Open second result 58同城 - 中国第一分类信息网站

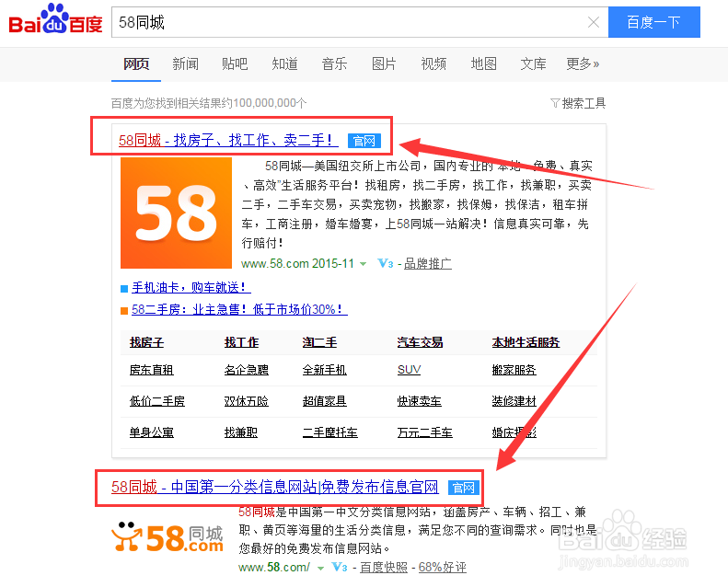(x=275, y=487)
